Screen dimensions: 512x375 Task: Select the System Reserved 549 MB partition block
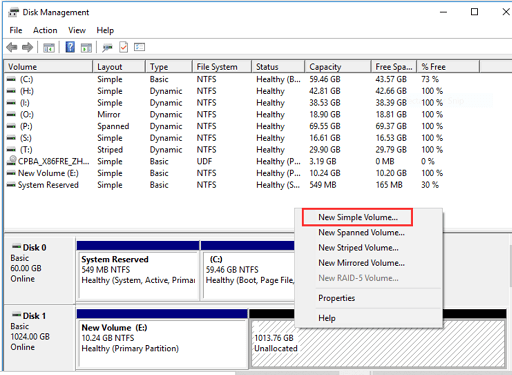138,270
